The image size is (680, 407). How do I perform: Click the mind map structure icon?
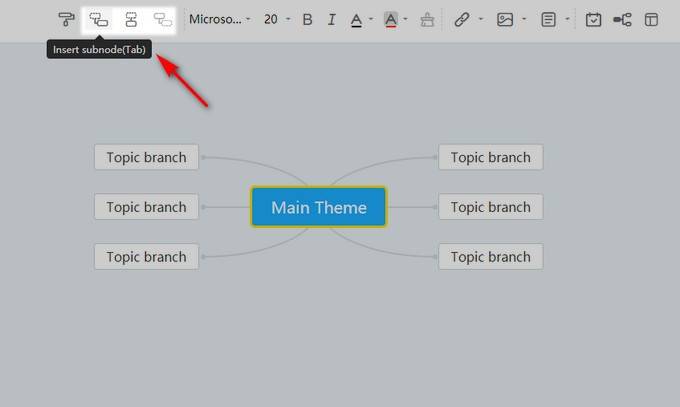(622, 19)
